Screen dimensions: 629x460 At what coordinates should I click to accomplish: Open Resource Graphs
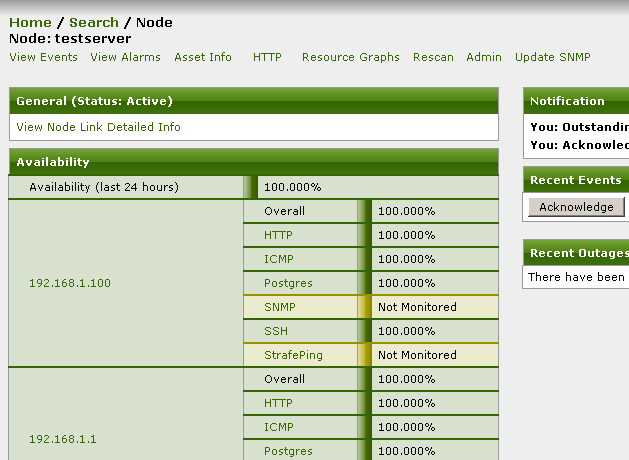point(351,57)
